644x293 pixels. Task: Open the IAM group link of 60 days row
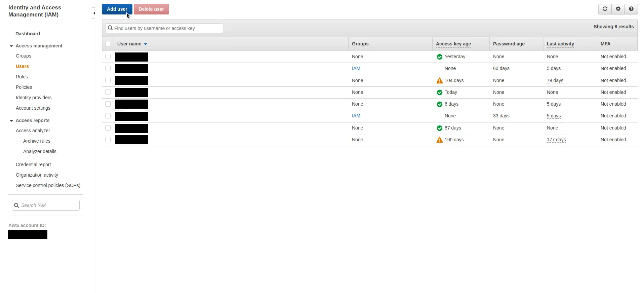(356, 68)
